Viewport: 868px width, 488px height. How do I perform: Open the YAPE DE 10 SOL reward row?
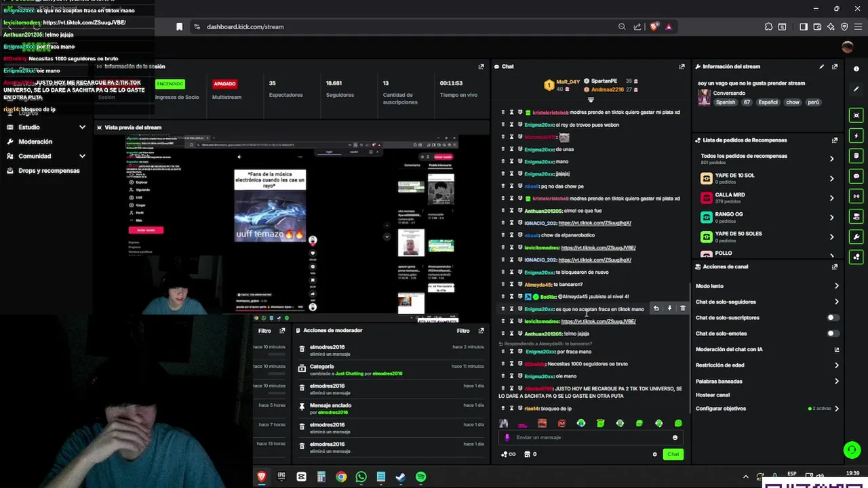tap(767, 178)
